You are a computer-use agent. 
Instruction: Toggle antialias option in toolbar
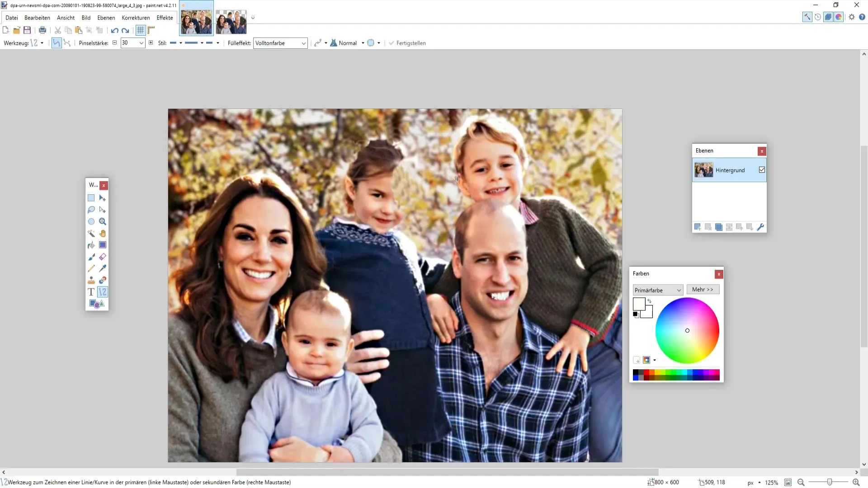[x=371, y=43]
